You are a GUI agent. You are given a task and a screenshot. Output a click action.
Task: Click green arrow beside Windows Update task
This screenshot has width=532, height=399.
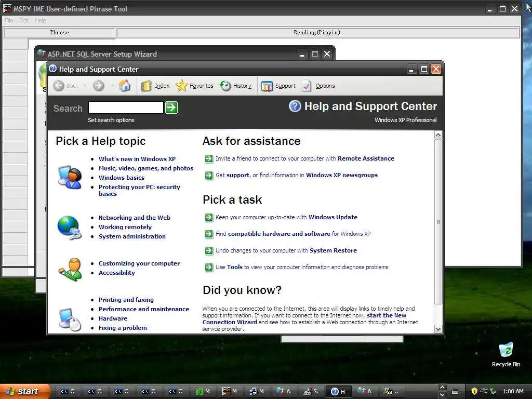pos(209,217)
